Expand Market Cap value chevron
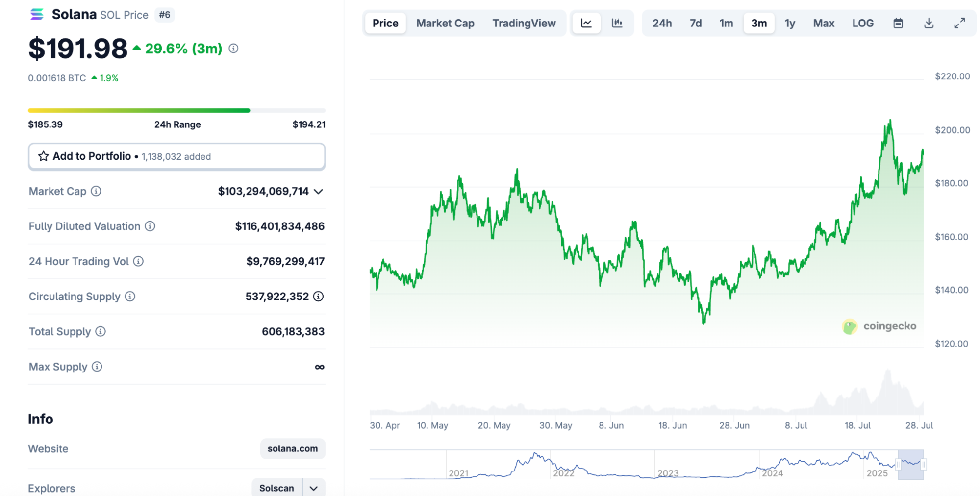 (x=318, y=192)
